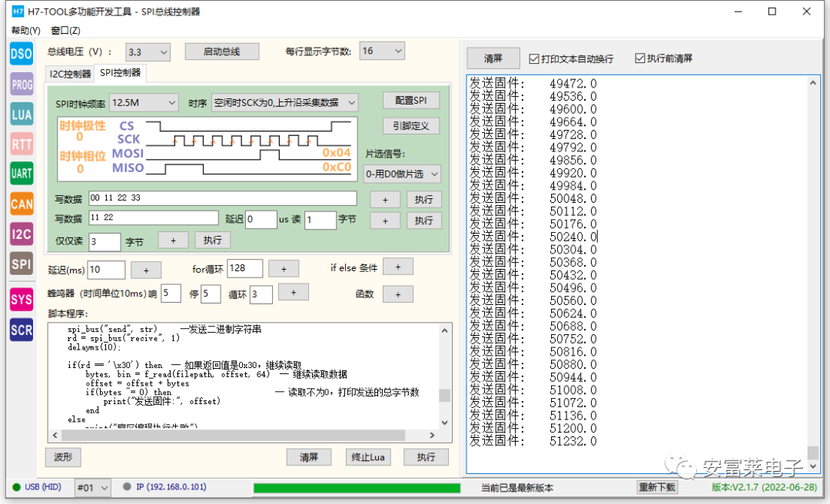Open the SCR screen module

point(22,330)
